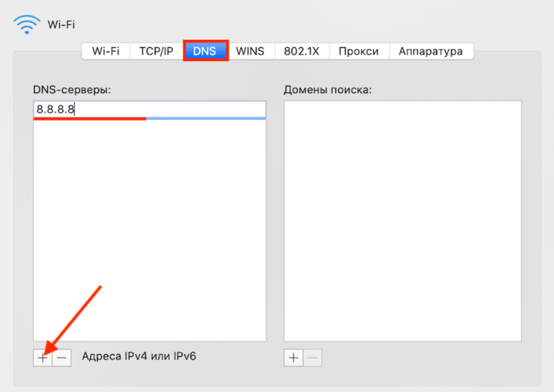The image size is (554, 392).
Task: Click the Wi-Fi title next to signal icon
Action: [x=61, y=25]
